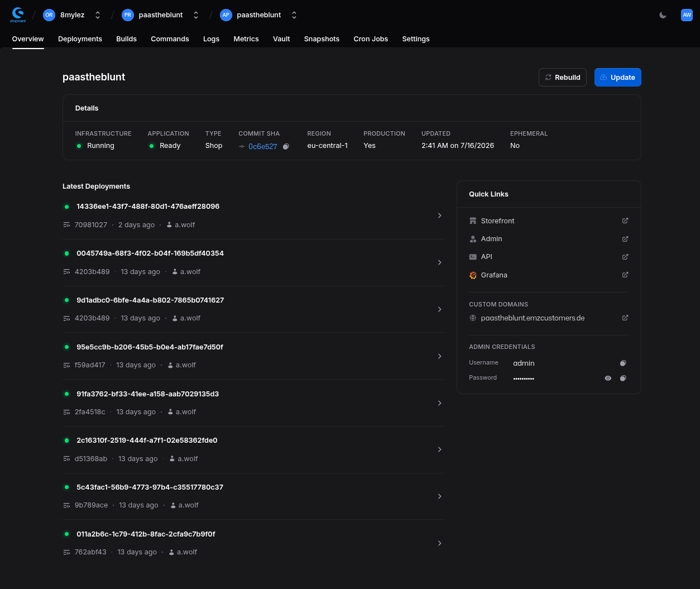
Task: Switch to the Deployments tab
Action: coord(80,39)
